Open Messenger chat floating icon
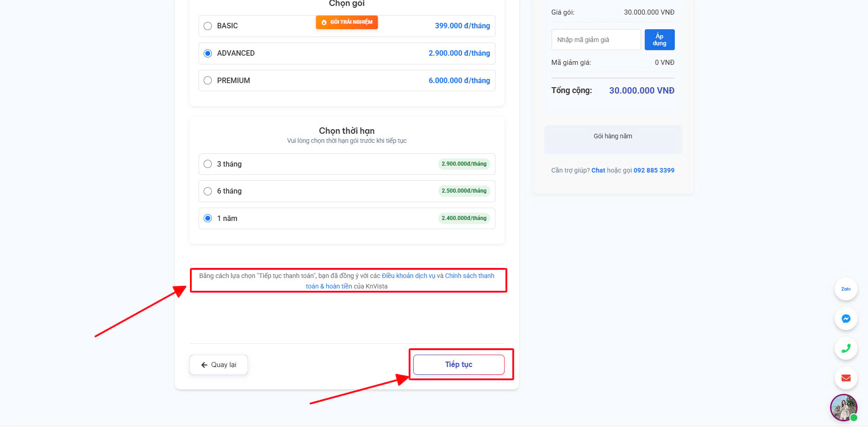This screenshot has width=868, height=430. pyautogui.click(x=846, y=319)
